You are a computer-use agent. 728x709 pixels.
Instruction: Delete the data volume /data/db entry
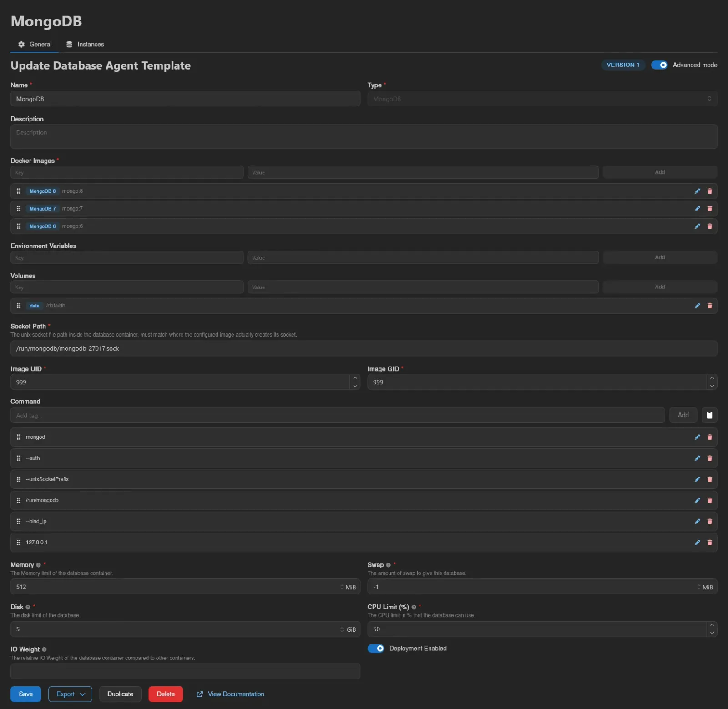[709, 306]
